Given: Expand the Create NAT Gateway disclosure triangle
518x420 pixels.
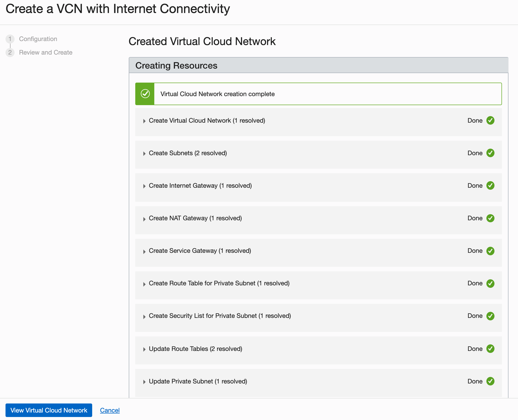Looking at the screenshot, I should (144, 219).
